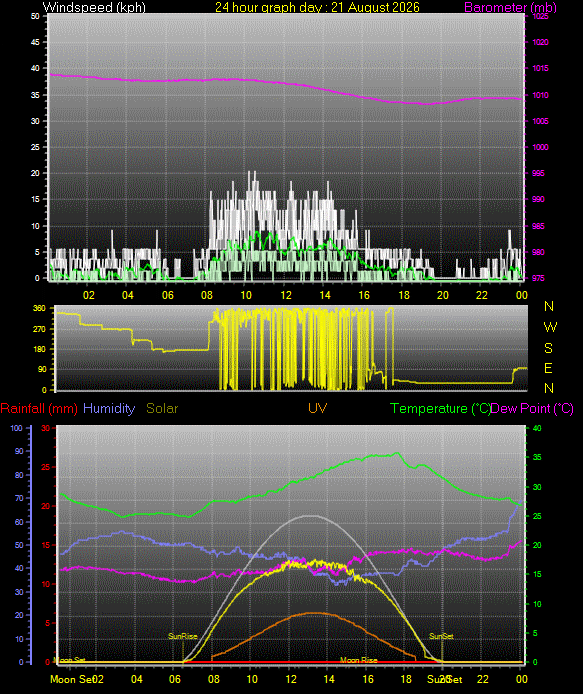Screen dimensions: 583x694
Task: Click the Dew Point (°C) legend label
Action: click(532, 408)
